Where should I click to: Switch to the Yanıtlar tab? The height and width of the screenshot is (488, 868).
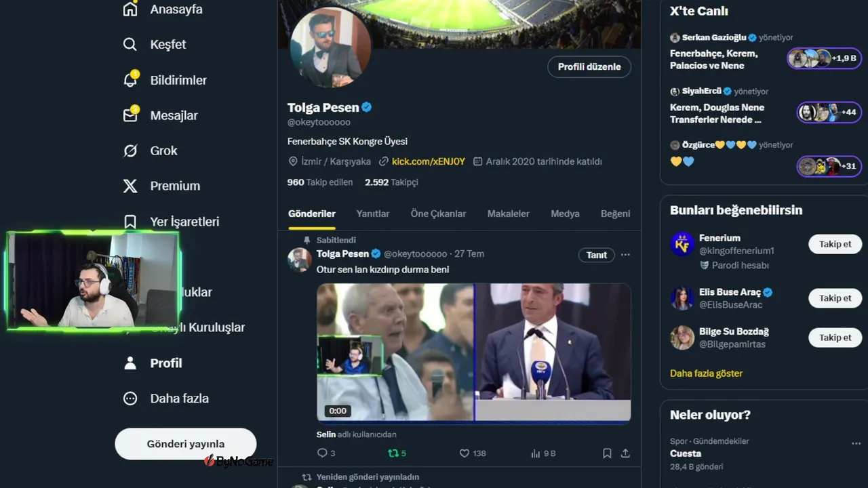[x=373, y=213]
